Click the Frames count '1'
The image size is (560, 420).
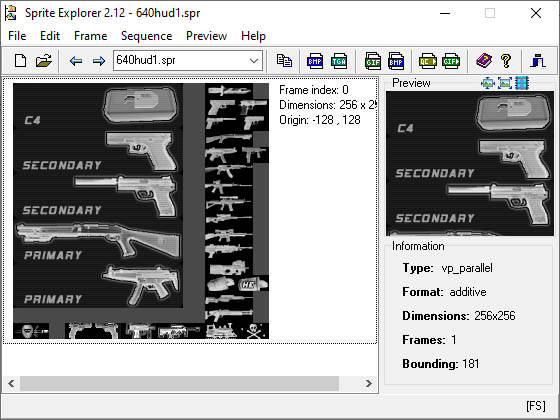point(454,340)
